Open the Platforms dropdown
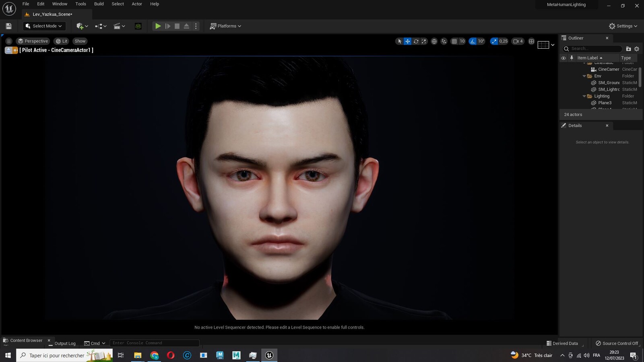 (x=225, y=26)
